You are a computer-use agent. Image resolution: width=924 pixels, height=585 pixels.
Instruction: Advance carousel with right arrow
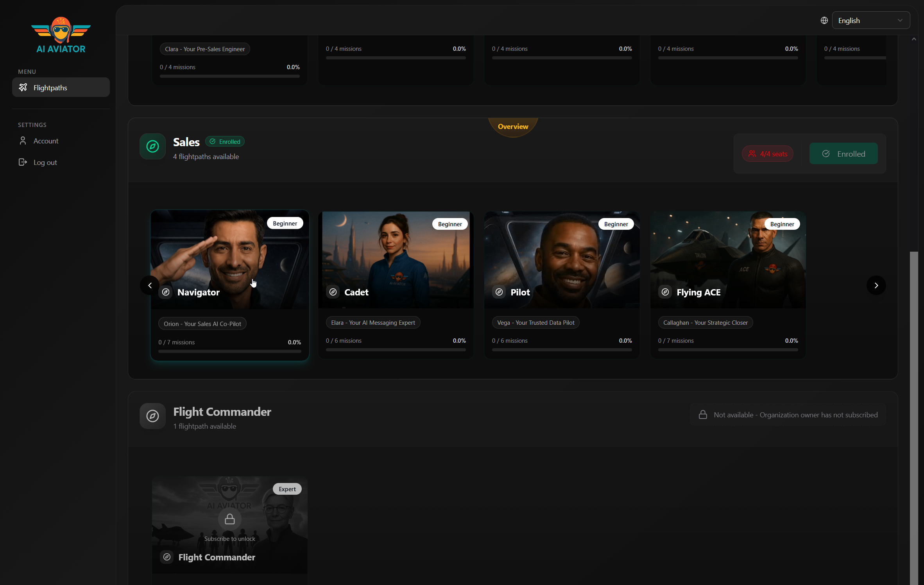(876, 285)
